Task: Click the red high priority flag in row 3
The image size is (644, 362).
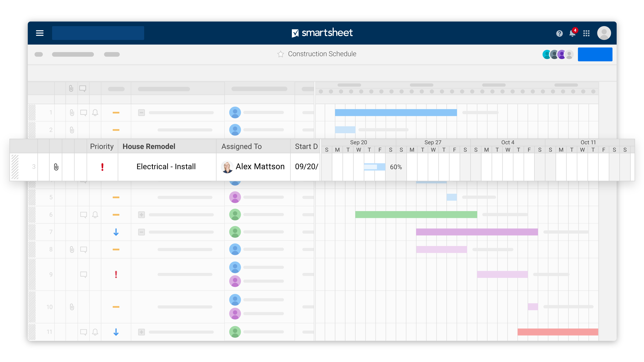Action: pos(102,167)
